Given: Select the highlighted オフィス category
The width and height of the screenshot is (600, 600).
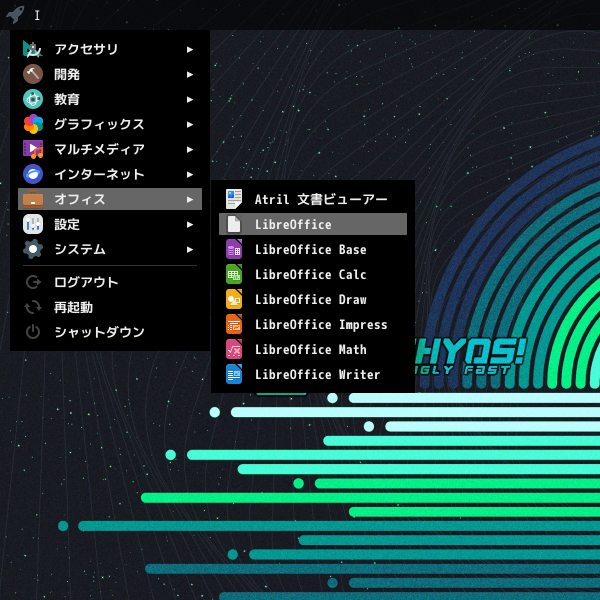Looking at the screenshot, I should (x=110, y=199).
